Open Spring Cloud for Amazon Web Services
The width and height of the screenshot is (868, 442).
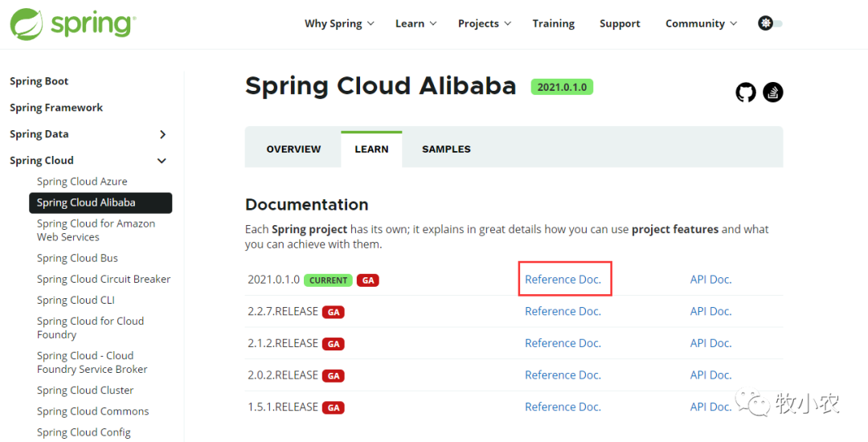click(x=96, y=230)
